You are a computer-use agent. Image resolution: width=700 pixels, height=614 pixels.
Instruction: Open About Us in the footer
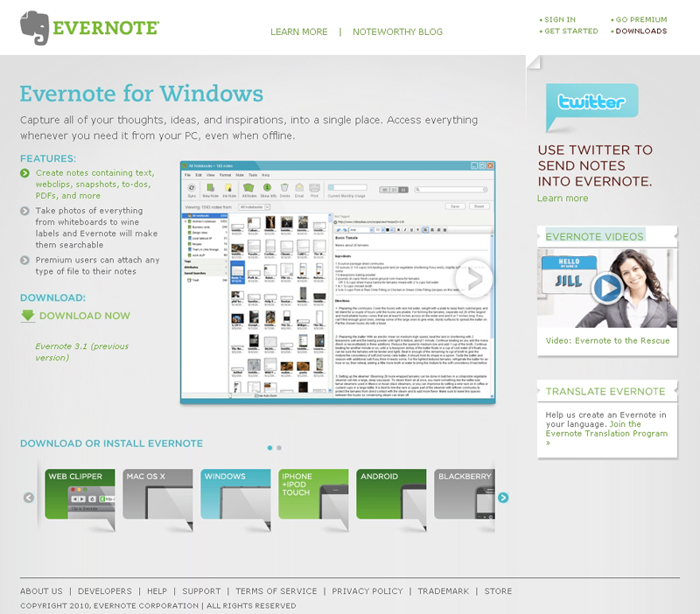[x=41, y=590]
